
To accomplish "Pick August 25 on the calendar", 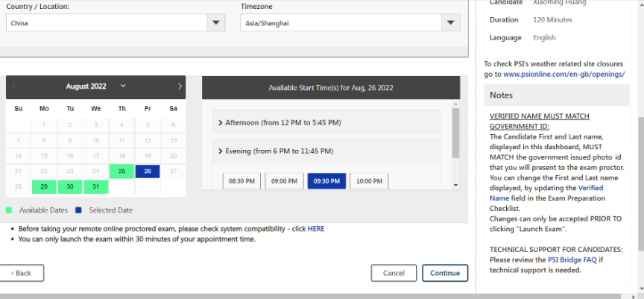I will click(x=121, y=171).
